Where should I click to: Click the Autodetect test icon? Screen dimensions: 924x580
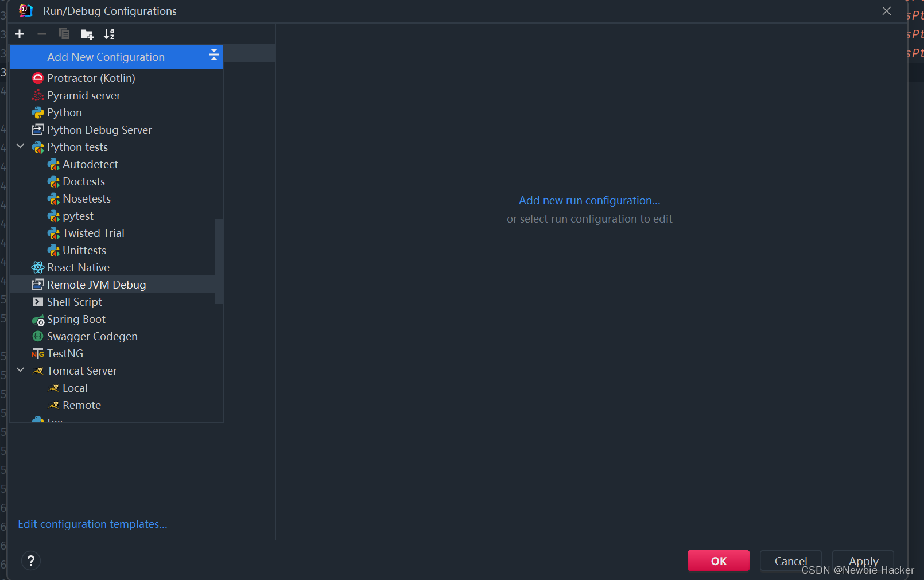tap(53, 165)
